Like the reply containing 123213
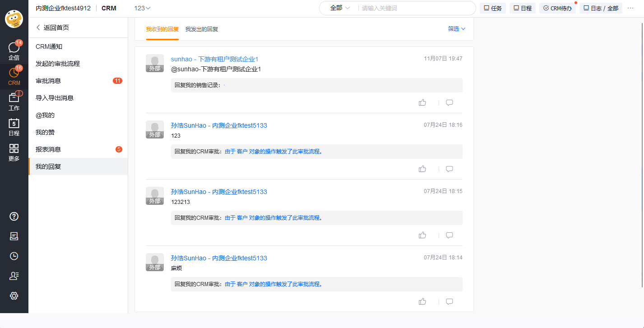The height and width of the screenshot is (328, 644). (x=422, y=235)
